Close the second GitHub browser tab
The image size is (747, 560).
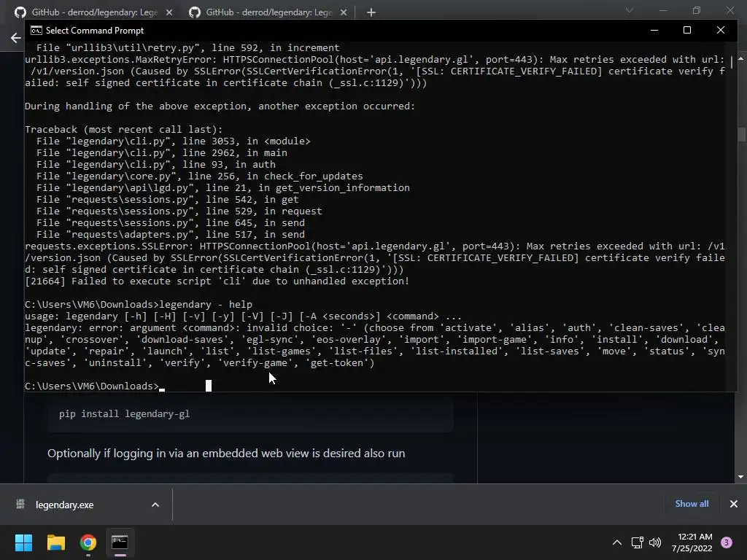(x=344, y=12)
